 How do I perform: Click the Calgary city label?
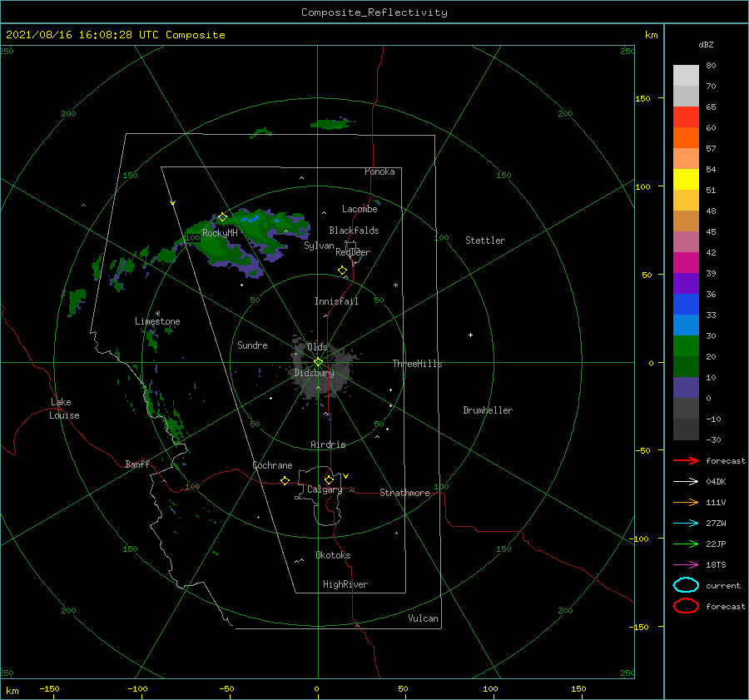pyautogui.click(x=325, y=489)
